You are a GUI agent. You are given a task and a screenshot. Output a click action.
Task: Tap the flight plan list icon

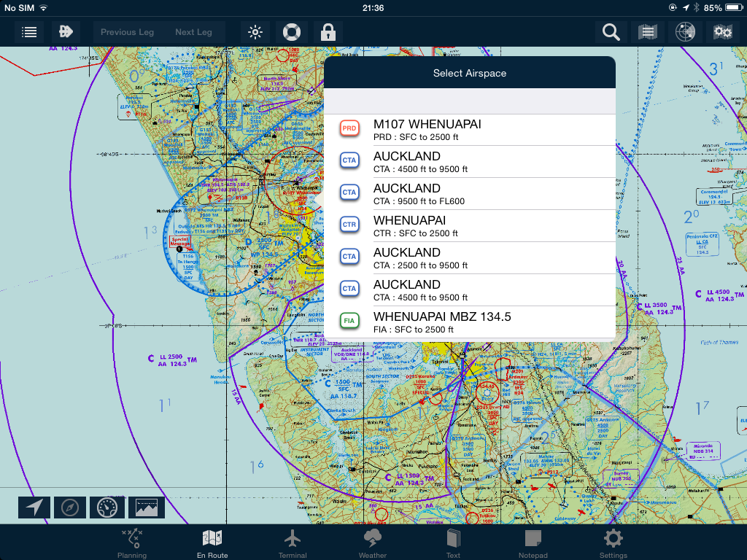point(28,32)
